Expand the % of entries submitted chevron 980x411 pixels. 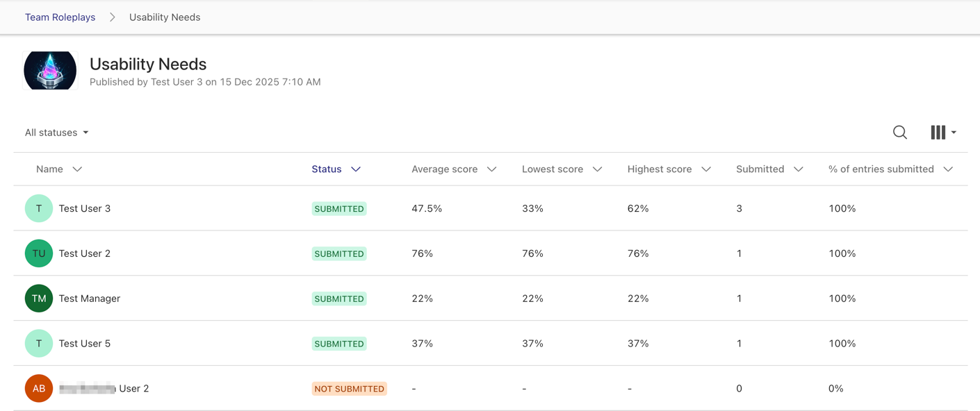point(948,169)
